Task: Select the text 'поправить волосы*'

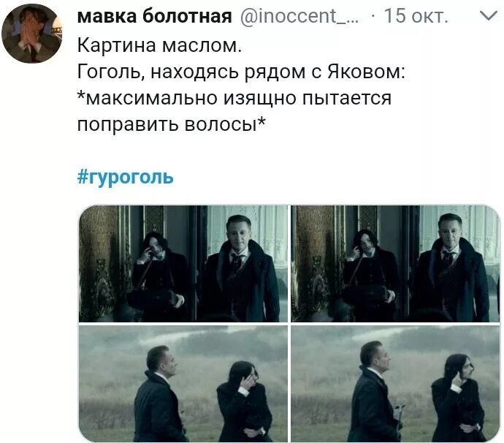Action: coord(172,124)
